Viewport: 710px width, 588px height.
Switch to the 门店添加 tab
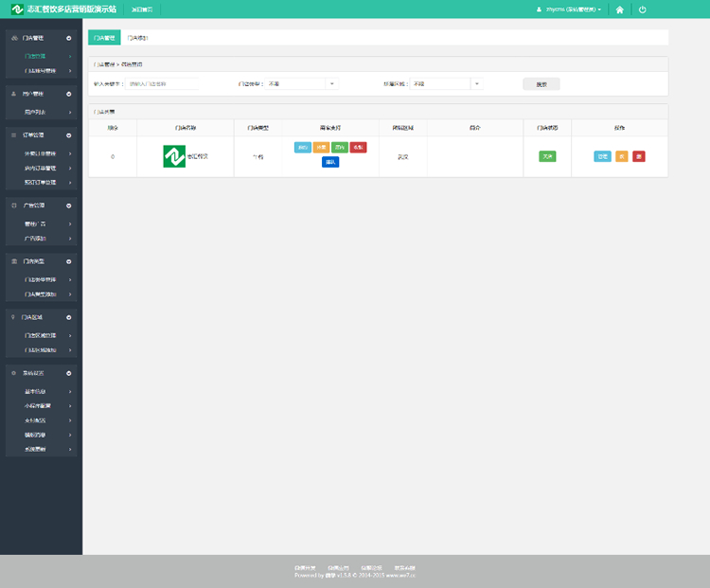click(138, 38)
